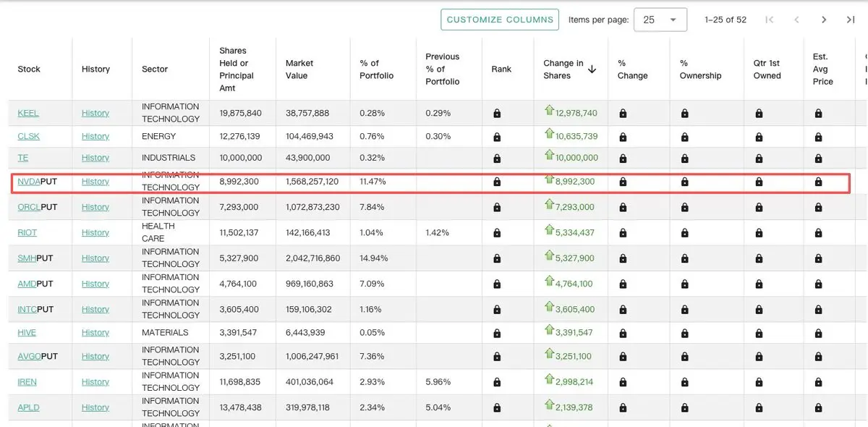Click % Ownership lock for HIVE row
Image resolution: width=868 pixels, height=427 pixels.
click(x=684, y=333)
